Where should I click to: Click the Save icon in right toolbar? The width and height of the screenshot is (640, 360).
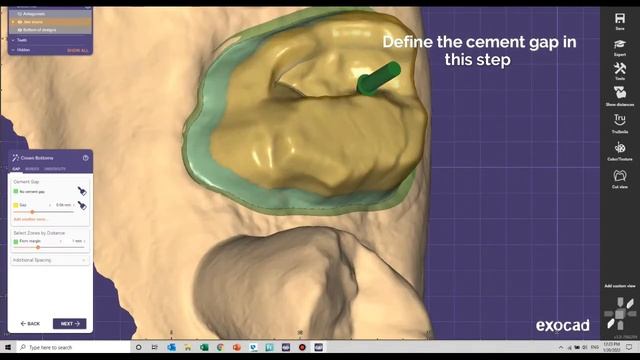(620, 18)
